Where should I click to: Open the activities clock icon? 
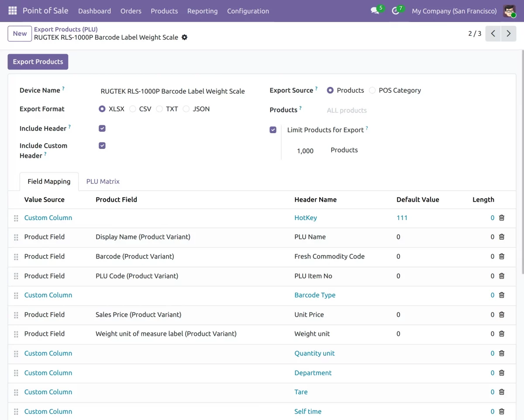[396, 11]
